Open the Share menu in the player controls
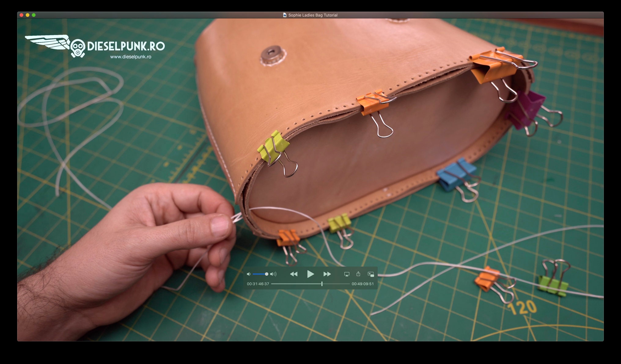 pyautogui.click(x=358, y=274)
